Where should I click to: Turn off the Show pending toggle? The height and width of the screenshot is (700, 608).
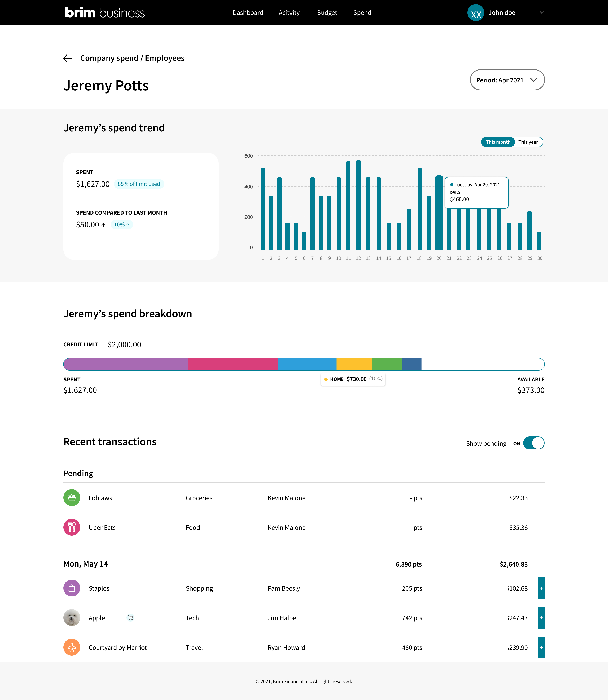[x=533, y=443]
